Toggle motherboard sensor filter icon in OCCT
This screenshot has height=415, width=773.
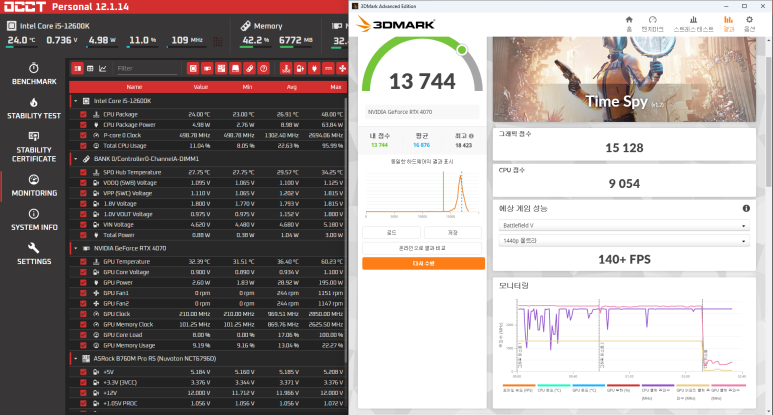tap(221, 69)
